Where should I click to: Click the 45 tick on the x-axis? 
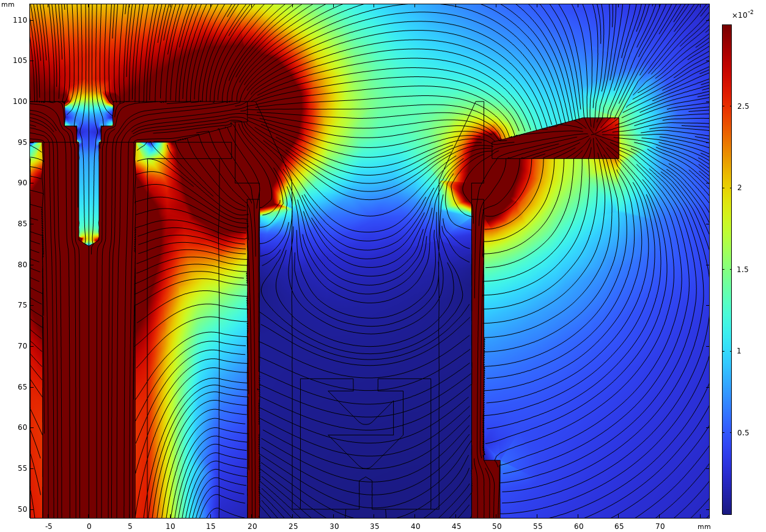click(x=456, y=526)
